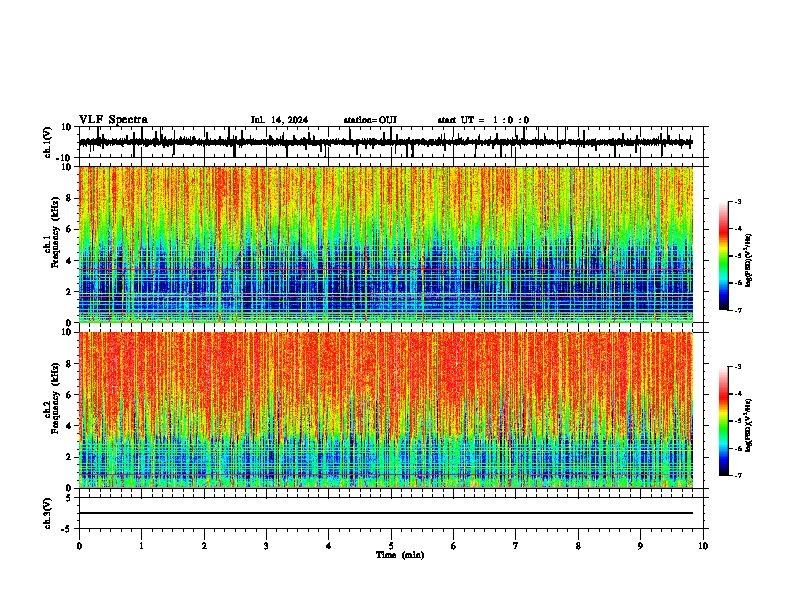Click the time axis tick label "5"
This screenshot has height=612, width=792.
(391, 546)
